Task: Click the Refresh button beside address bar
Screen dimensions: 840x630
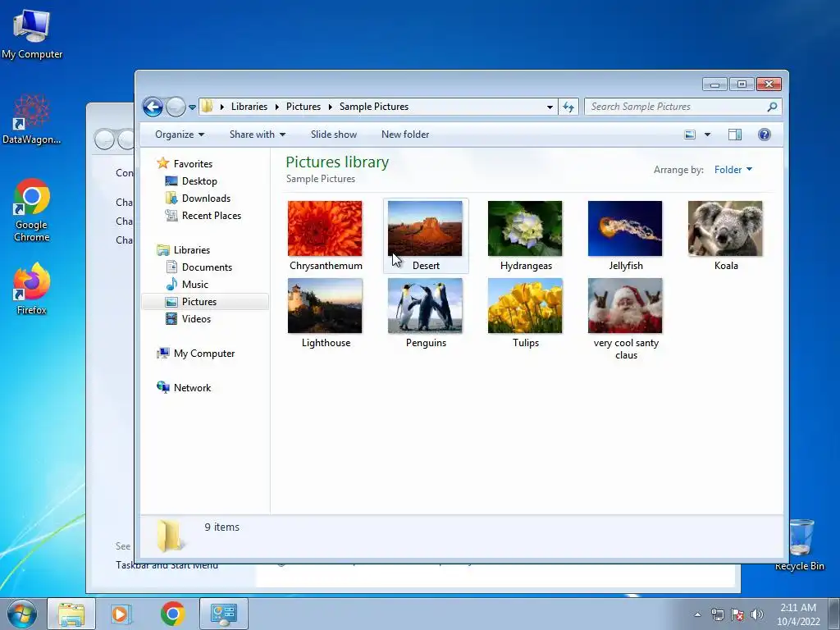Action: coord(568,107)
